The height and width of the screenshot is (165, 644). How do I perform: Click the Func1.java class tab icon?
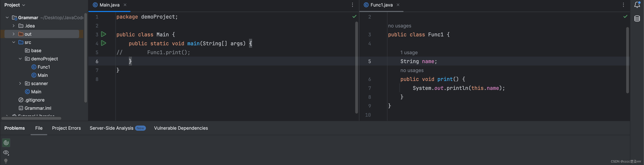(366, 5)
